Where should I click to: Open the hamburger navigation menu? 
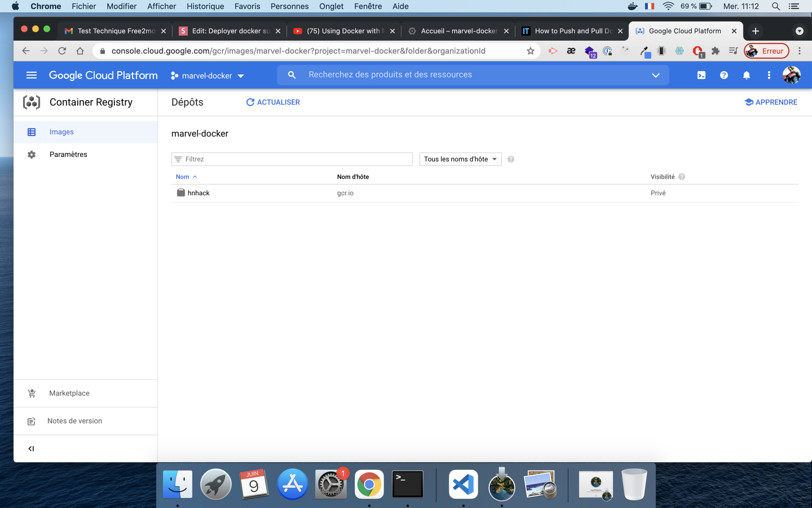coord(32,75)
